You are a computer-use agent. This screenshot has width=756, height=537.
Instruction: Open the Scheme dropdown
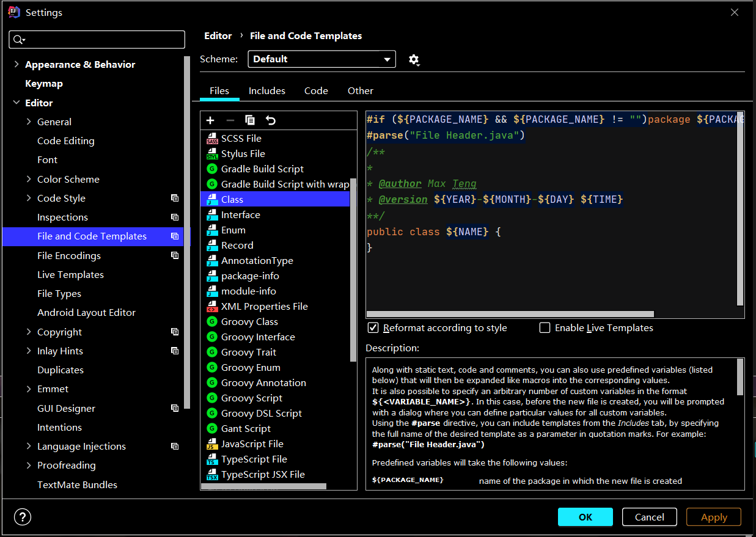coord(321,59)
